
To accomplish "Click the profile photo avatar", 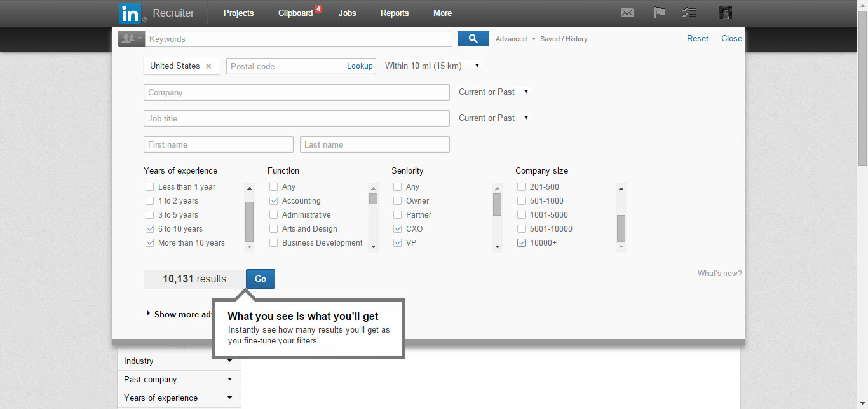I will (x=725, y=13).
